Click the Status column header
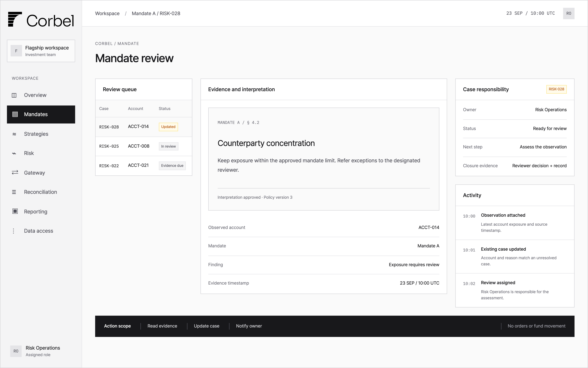 165,108
